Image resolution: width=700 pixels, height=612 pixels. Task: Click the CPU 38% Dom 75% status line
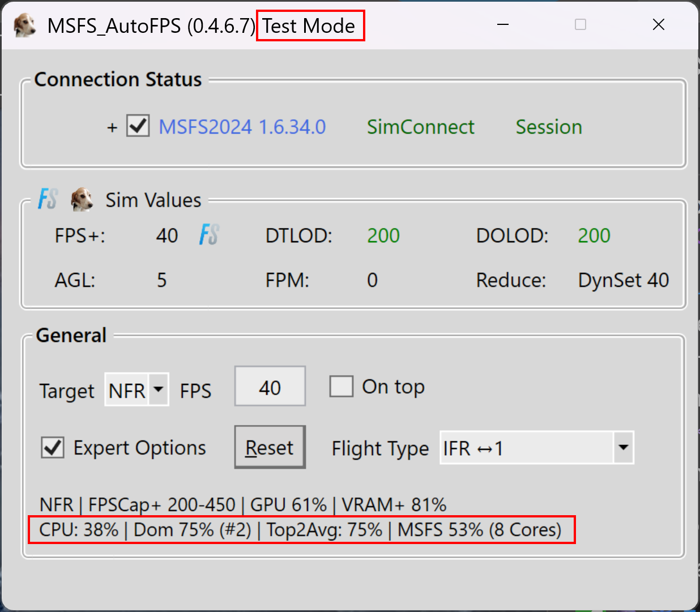[301, 530]
